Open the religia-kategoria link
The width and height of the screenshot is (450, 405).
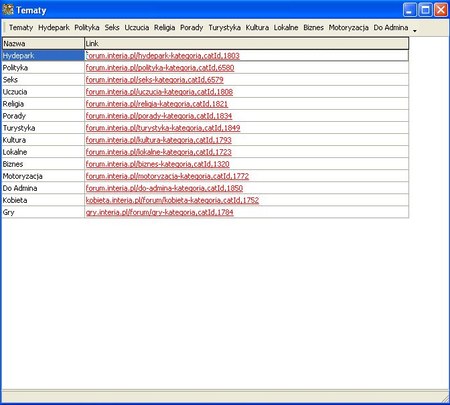157,104
